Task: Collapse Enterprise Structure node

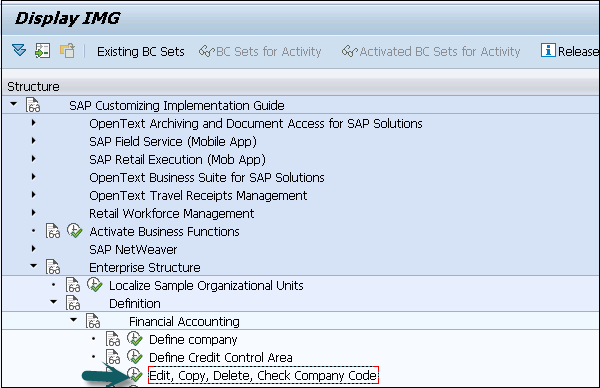Action: [34, 266]
